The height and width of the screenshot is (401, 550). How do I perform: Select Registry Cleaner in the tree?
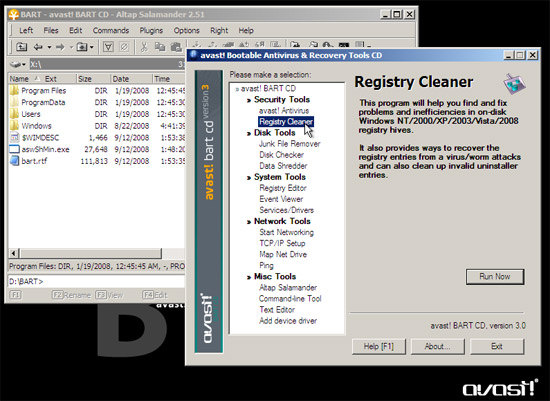coord(286,121)
